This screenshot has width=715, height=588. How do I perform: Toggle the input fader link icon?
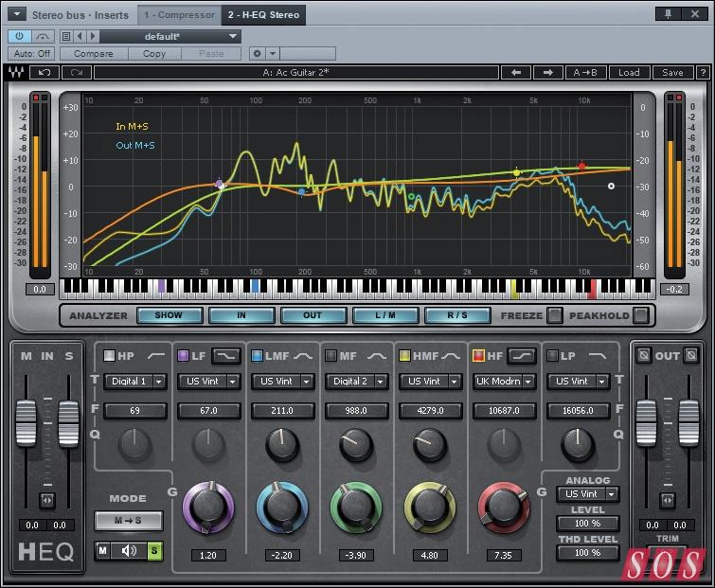tap(47, 500)
